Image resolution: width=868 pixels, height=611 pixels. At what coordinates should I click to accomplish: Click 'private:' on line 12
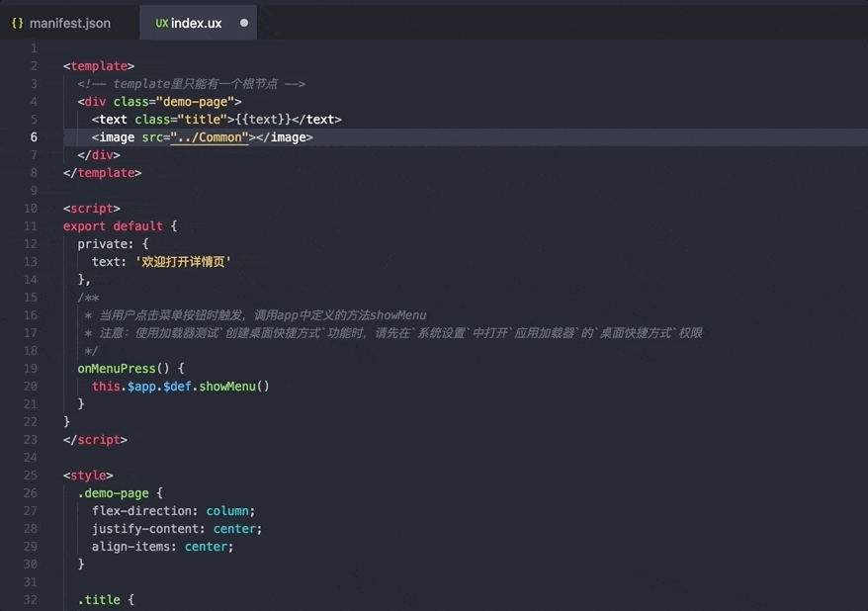point(105,244)
